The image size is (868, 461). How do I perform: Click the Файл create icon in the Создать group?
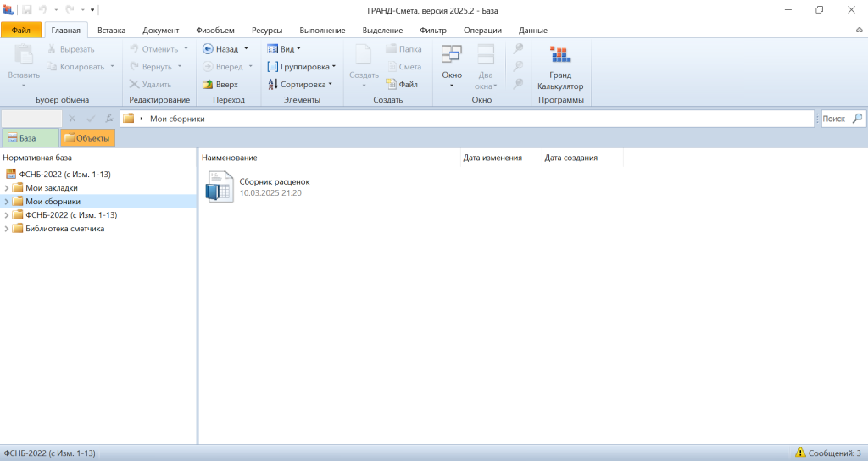coord(392,85)
